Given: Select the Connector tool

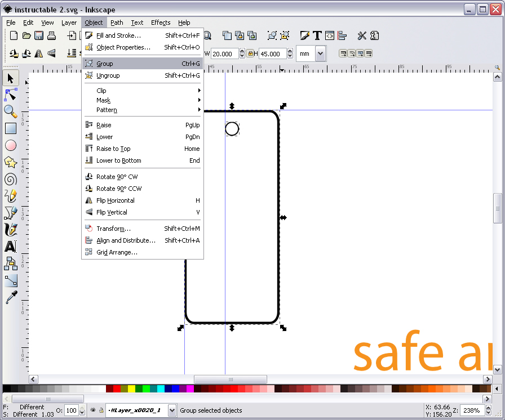Looking at the screenshot, I should 10,263.
